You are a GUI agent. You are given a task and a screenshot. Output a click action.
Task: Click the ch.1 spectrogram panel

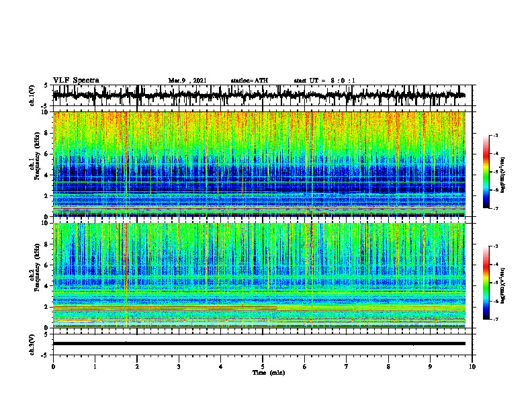coord(259,164)
